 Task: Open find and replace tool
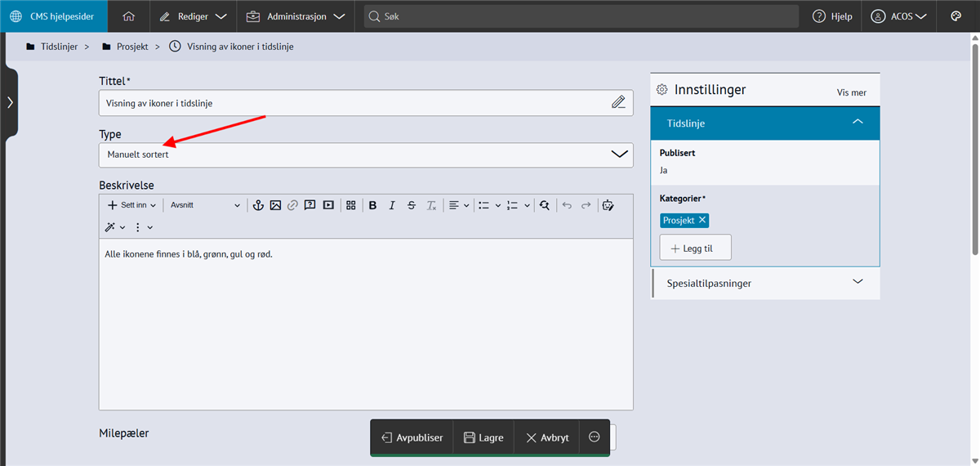(545, 205)
